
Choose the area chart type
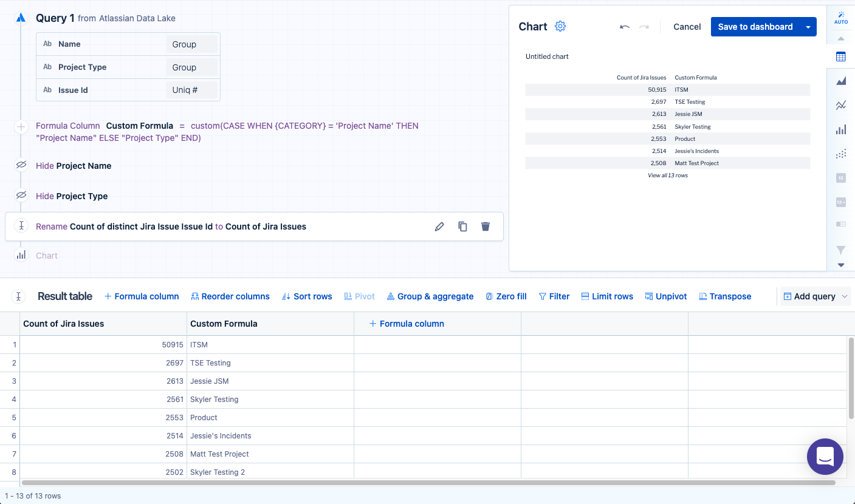tap(841, 81)
